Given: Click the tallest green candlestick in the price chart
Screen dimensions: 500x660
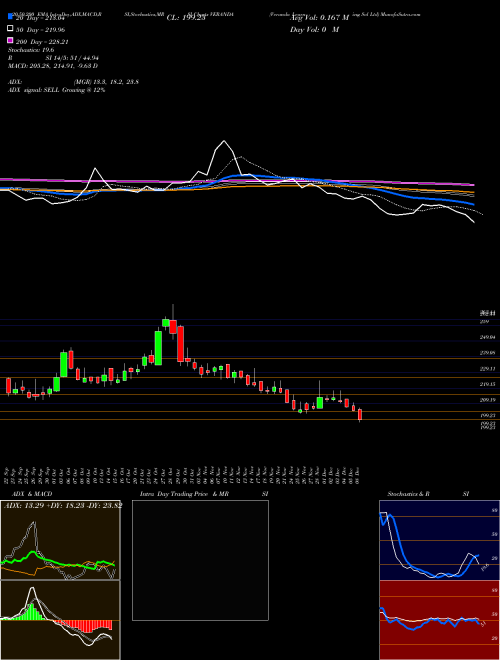Looking at the screenshot, I should [x=158, y=348].
